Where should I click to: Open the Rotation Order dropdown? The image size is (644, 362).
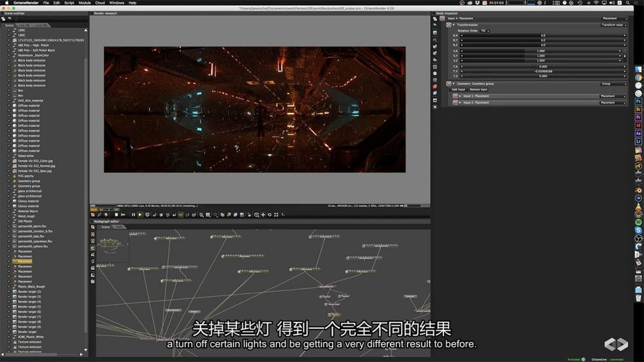(x=484, y=30)
